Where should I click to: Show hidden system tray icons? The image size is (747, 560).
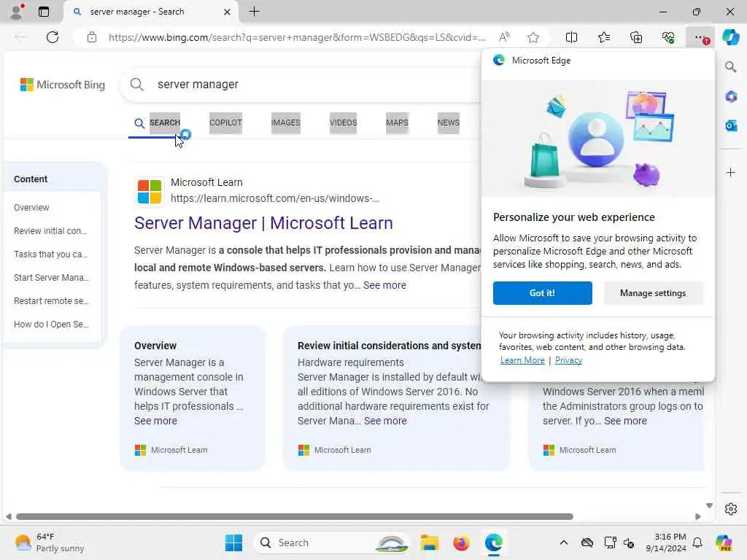[564, 542]
